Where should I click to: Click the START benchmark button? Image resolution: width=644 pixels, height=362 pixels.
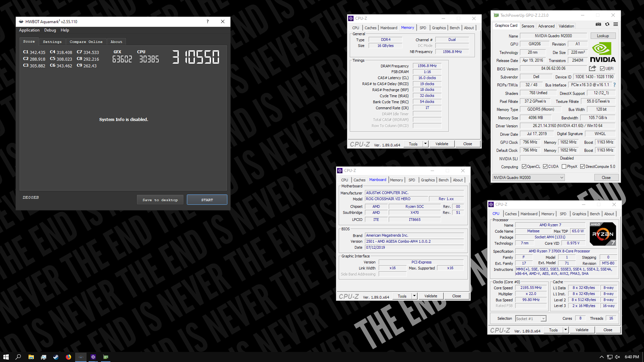pyautogui.click(x=207, y=200)
